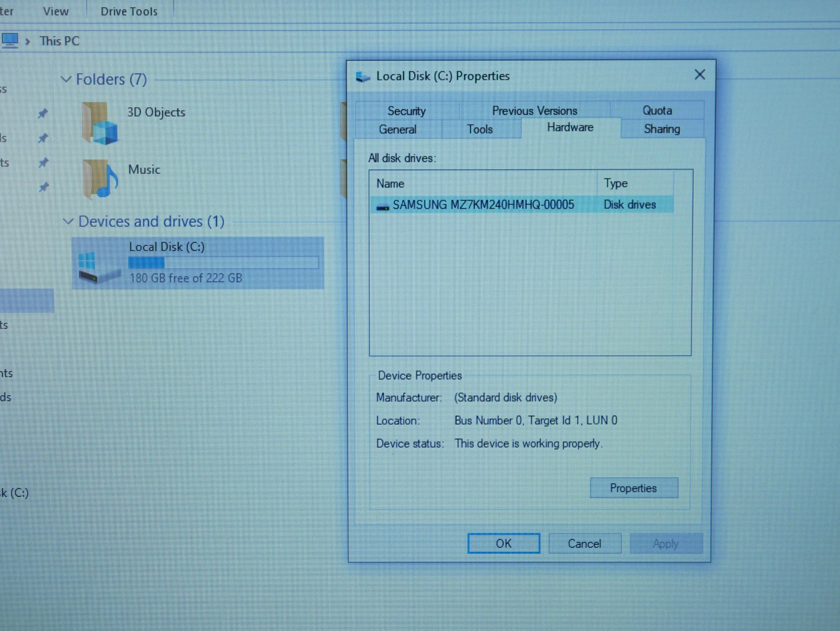Select the Music folder label
Screen dimensions: 840x631
pyautogui.click(x=144, y=170)
